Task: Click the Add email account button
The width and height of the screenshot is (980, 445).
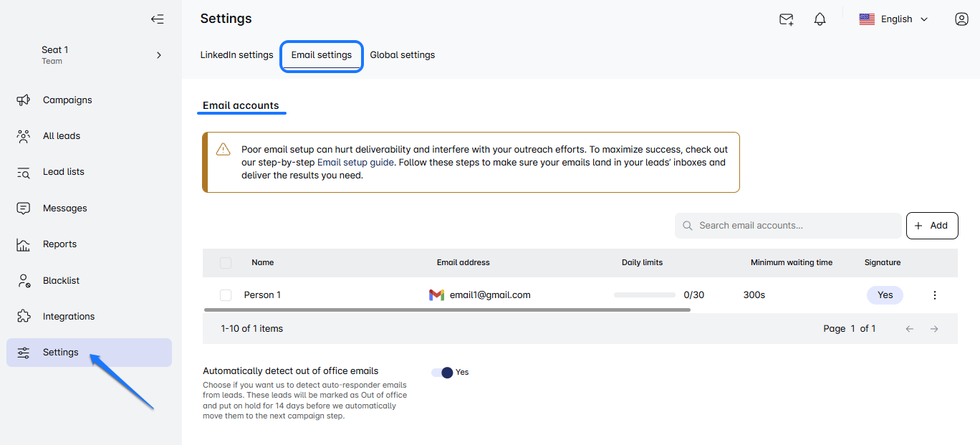Action: point(931,226)
